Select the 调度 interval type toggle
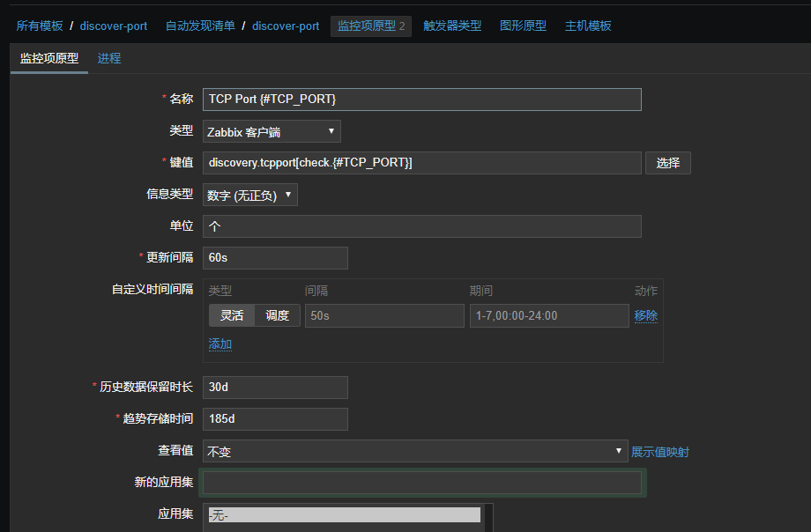The height and width of the screenshot is (532, 811). 277,315
